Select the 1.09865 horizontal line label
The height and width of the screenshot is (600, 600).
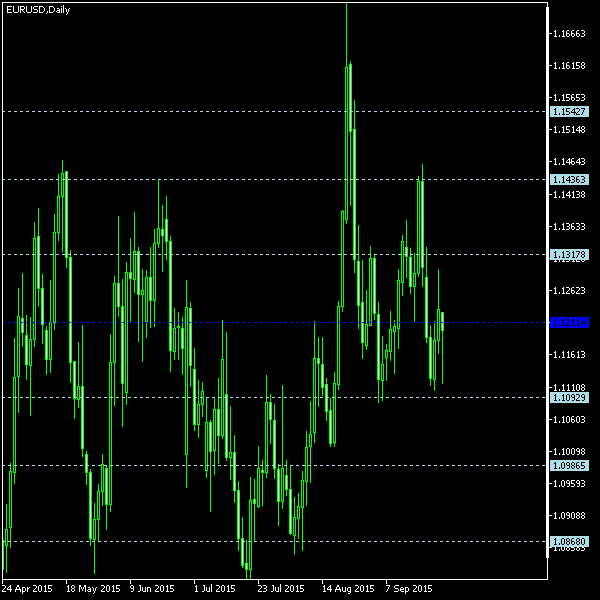[x=569, y=466]
